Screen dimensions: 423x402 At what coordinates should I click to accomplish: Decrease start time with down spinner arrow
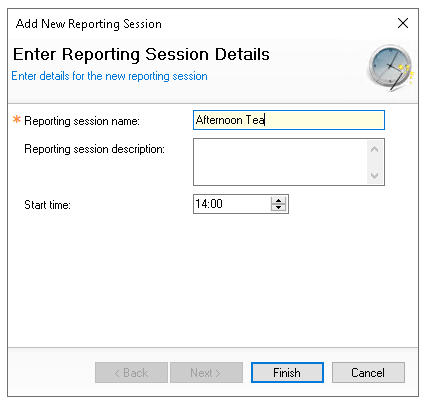pyautogui.click(x=278, y=207)
